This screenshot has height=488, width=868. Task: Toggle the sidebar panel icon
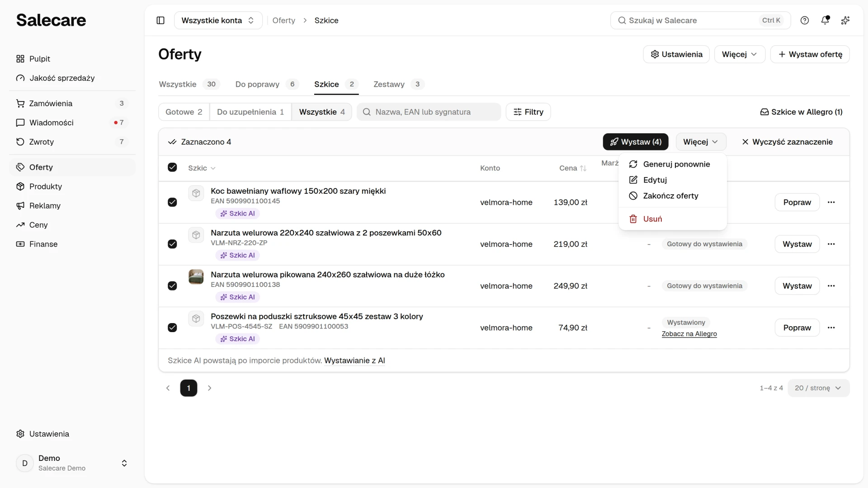(x=160, y=20)
